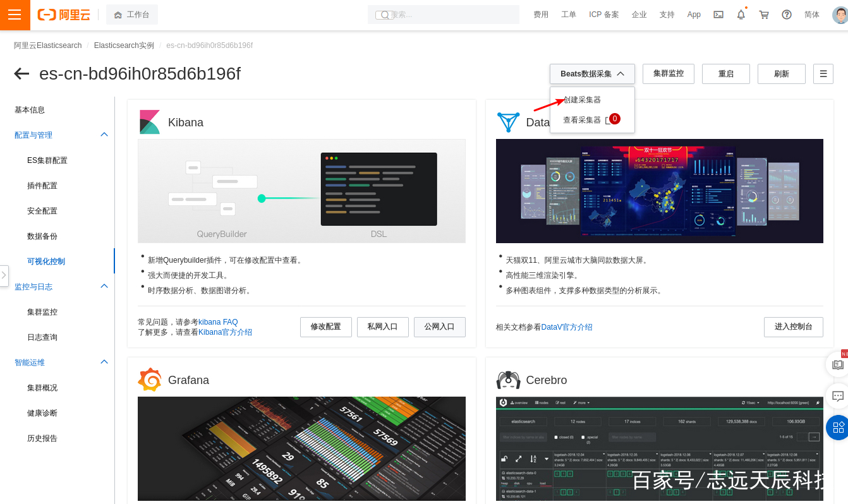
Task: Click the Kibana logo icon
Action: tap(150, 123)
